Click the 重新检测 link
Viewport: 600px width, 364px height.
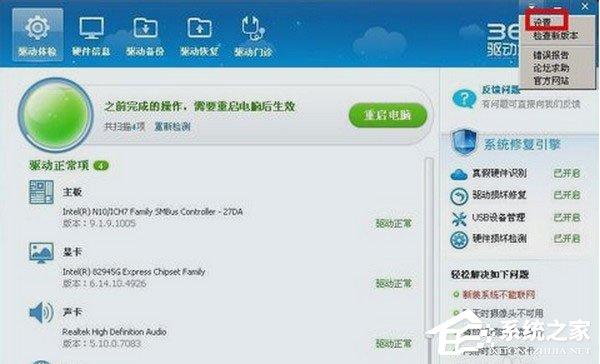172,126
